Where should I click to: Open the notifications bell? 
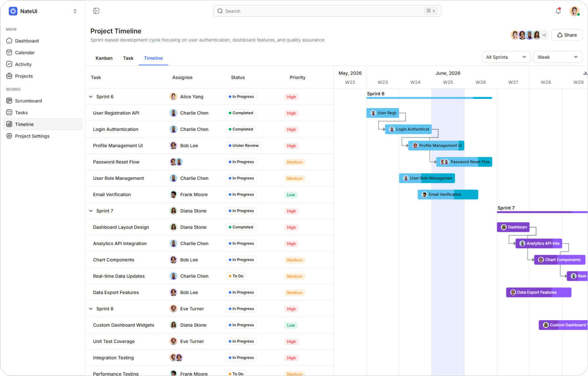(x=558, y=11)
